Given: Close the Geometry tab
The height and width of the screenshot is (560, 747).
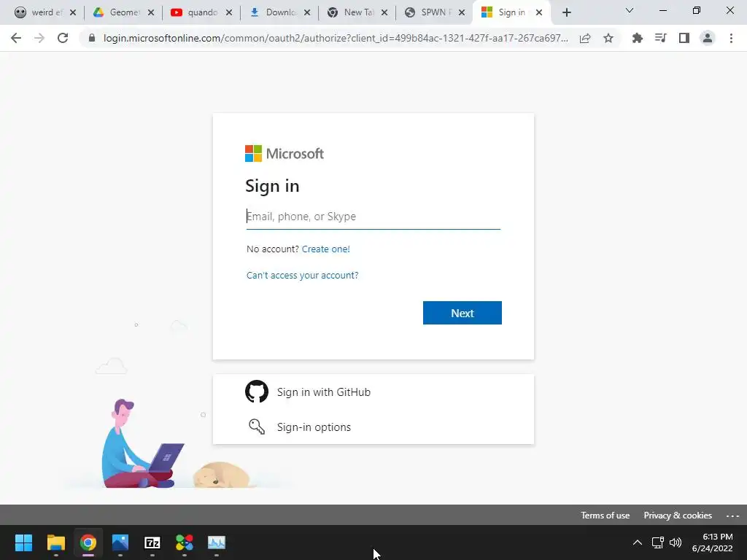Looking at the screenshot, I should pyautogui.click(x=151, y=12).
